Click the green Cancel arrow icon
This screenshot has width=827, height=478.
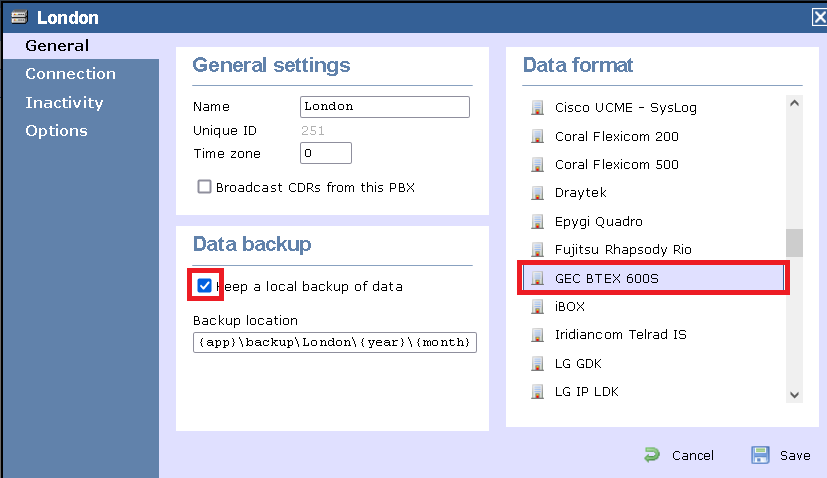pyautogui.click(x=652, y=455)
